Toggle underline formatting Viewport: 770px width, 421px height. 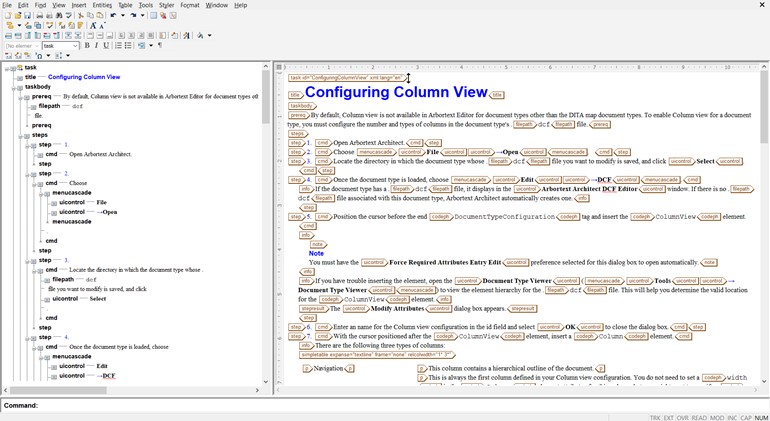tap(106, 46)
